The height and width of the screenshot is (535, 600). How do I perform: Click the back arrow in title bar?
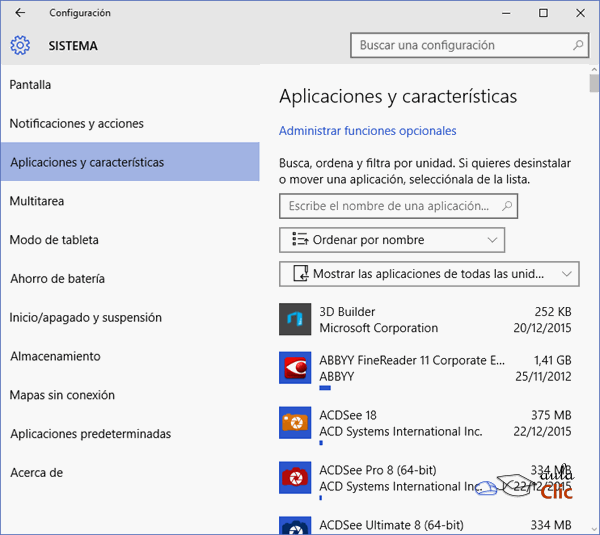[21, 13]
